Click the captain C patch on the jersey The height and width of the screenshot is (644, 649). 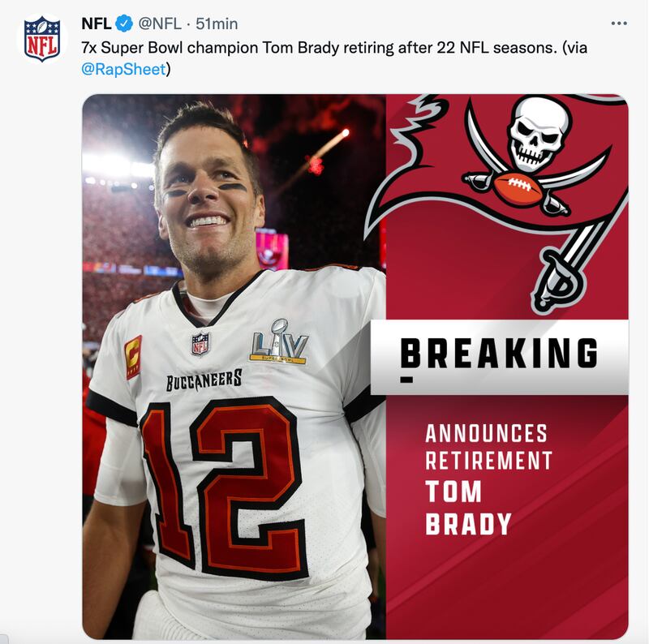coord(134,357)
